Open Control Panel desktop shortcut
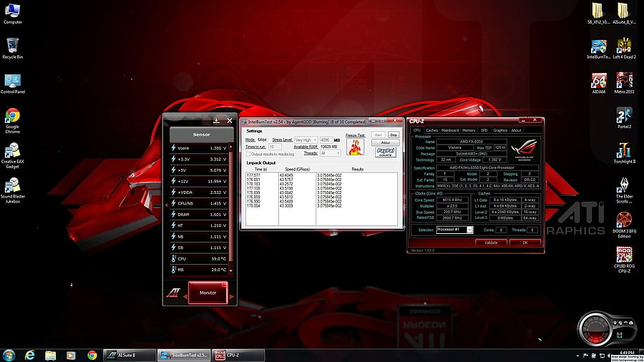 click(x=12, y=84)
